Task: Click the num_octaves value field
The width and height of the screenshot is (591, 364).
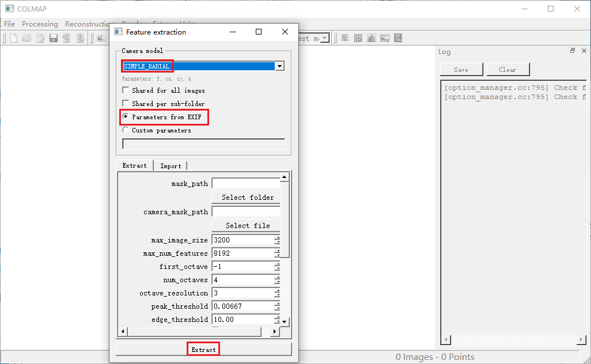Action: tap(243, 279)
